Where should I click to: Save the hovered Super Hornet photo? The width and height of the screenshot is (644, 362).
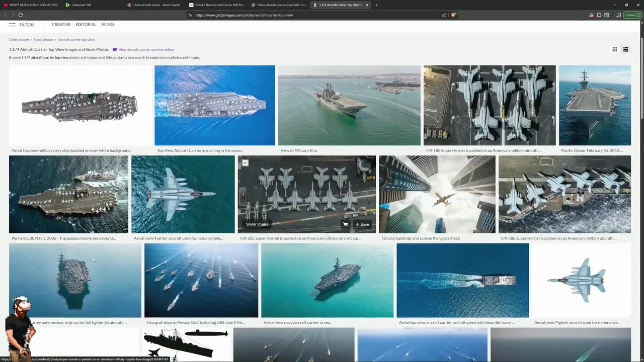(x=362, y=224)
